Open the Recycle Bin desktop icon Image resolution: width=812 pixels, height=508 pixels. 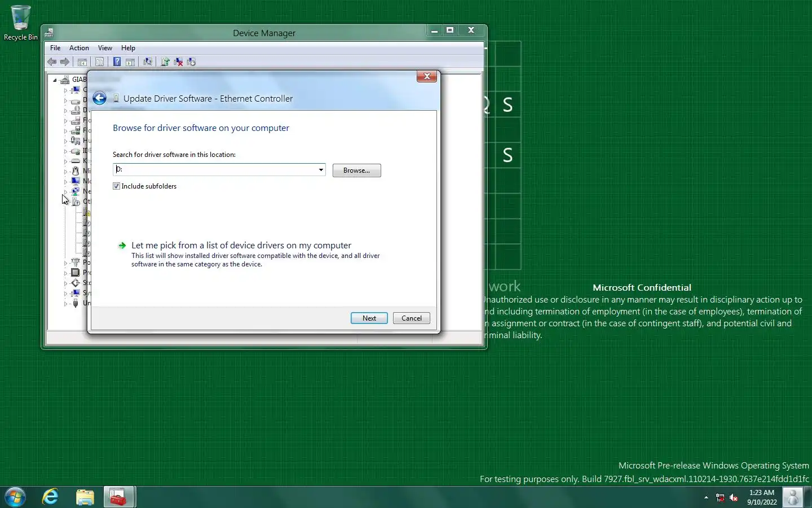[x=21, y=23]
